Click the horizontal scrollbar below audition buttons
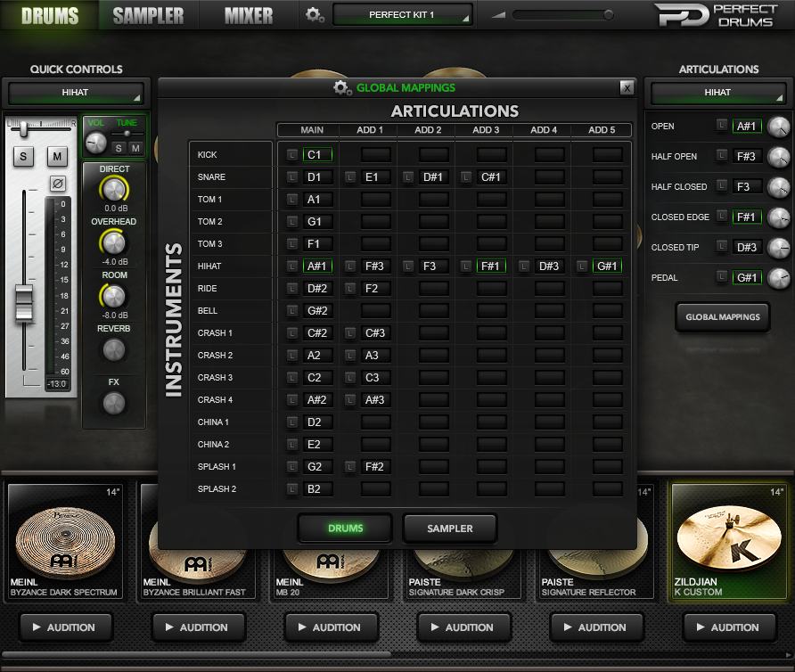Screen dimensions: 795x672 pyautogui.click(x=197, y=654)
